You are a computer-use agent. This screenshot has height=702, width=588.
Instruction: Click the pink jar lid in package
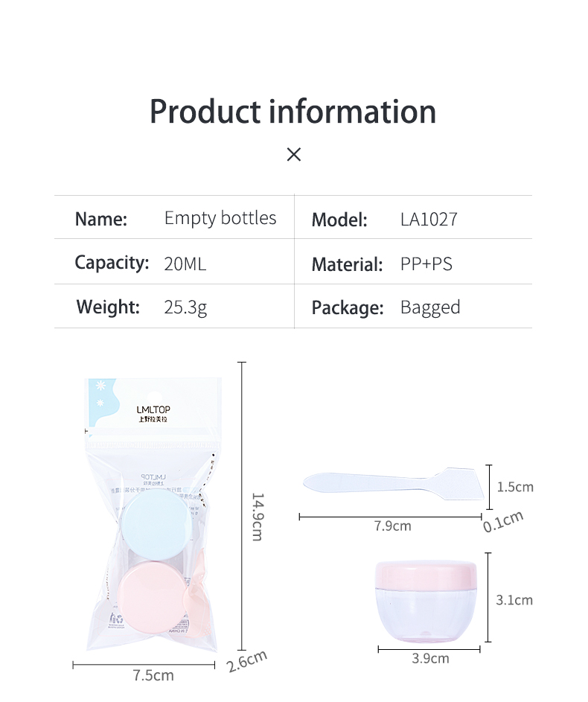point(152,599)
